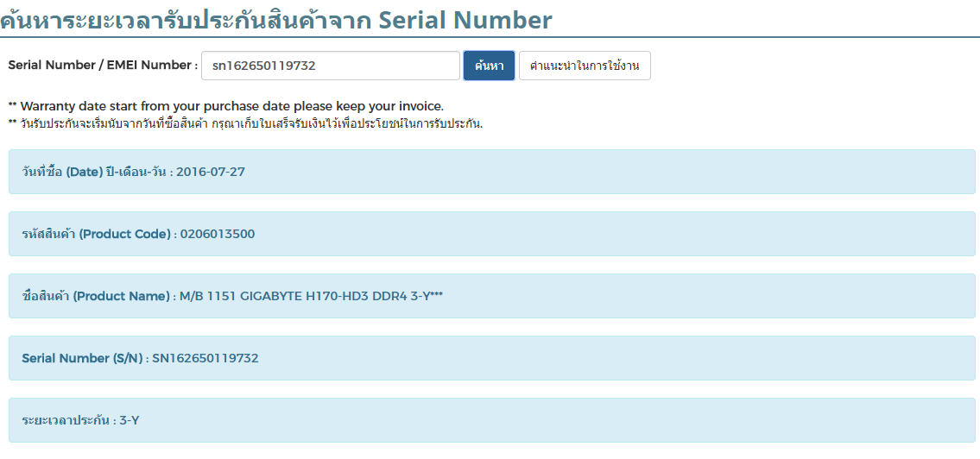
Task: Select the product code value 0206013500
Action: tap(218, 234)
